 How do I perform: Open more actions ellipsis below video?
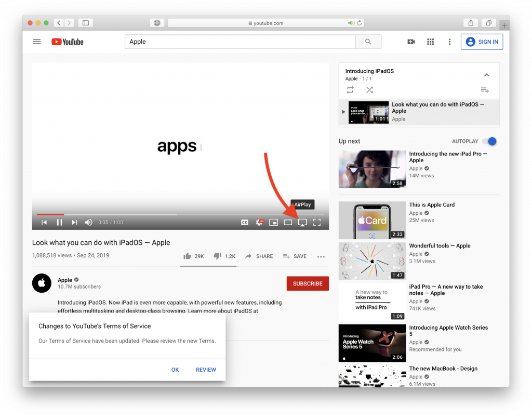(x=321, y=257)
